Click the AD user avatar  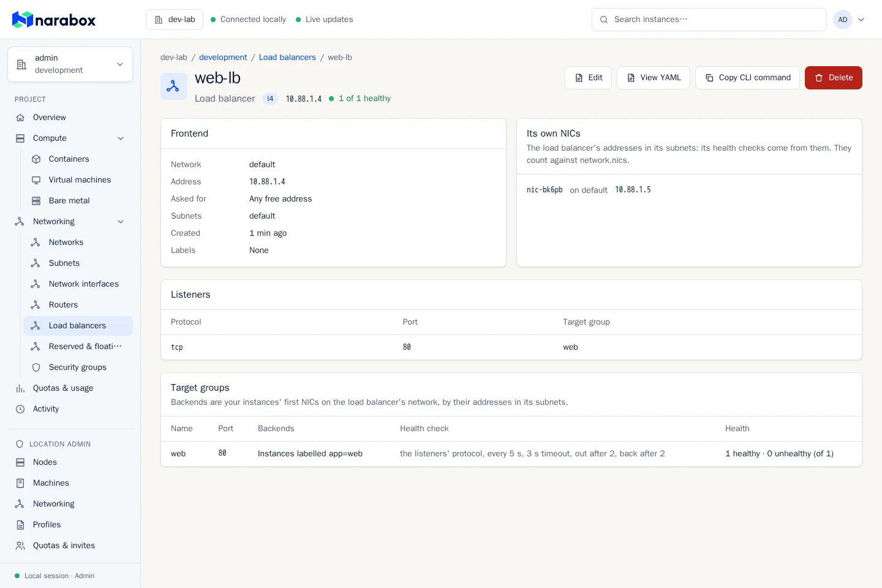coord(843,20)
